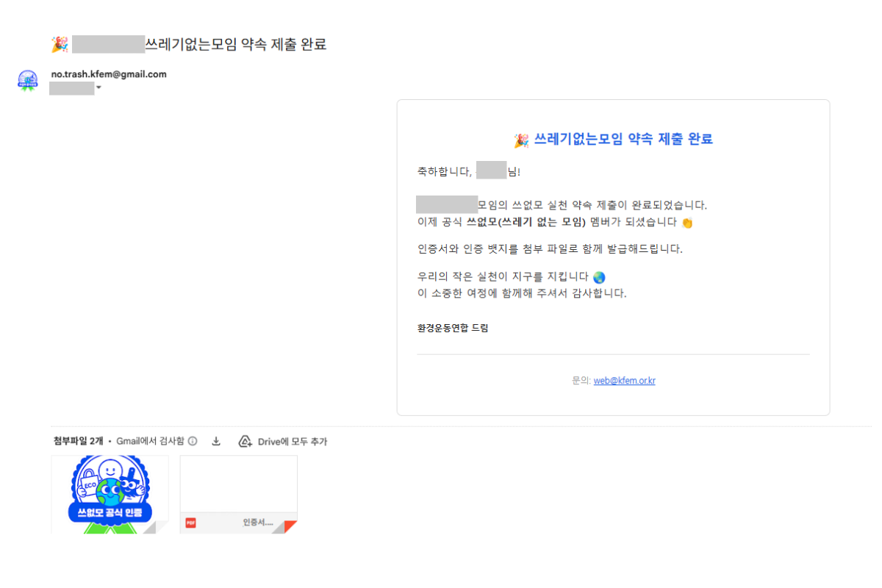Click the globe emoji in email body
Screen dimensions: 882x588
[x=599, y=277]
